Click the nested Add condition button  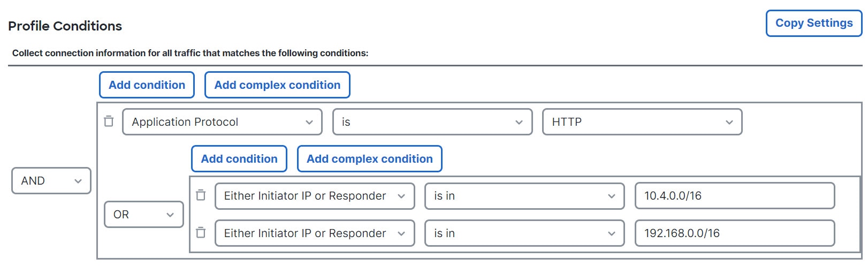(239, 159)
